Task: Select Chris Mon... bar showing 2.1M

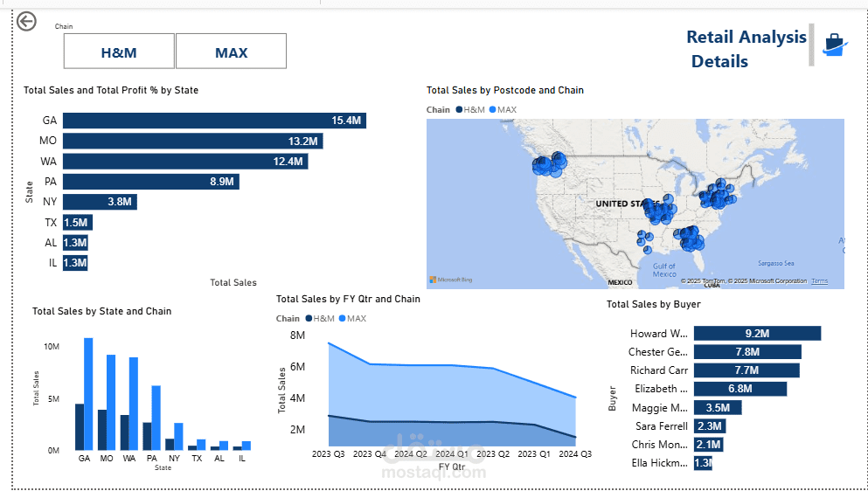Action: (709, 445)
